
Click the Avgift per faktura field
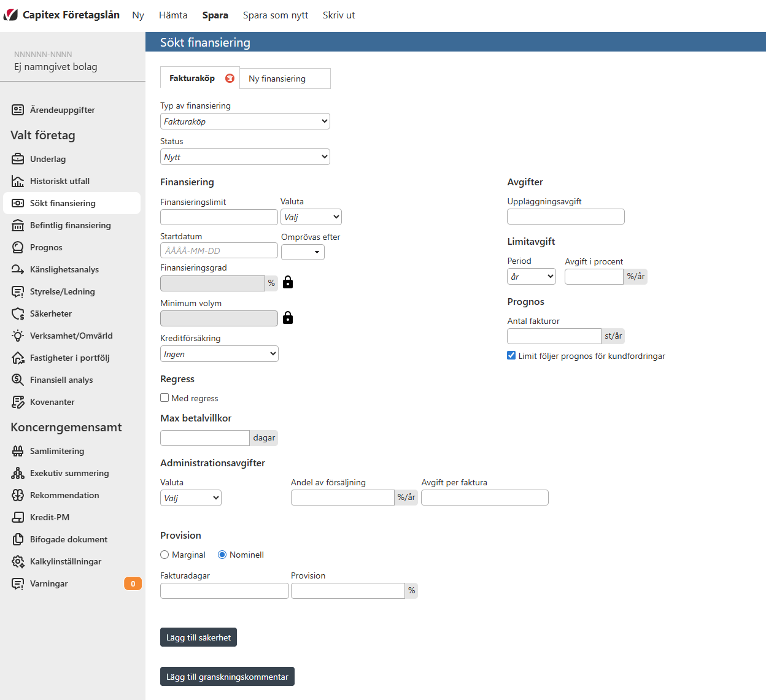pyautogui.click(x=485, y=498)
